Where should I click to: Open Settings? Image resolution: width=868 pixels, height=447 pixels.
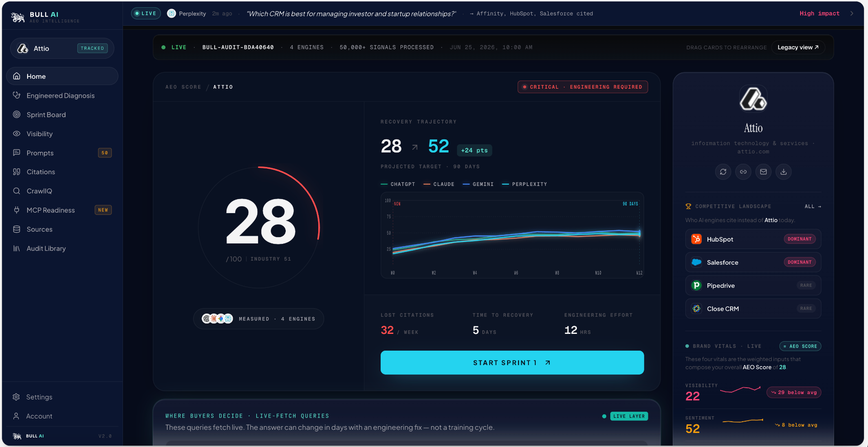[62, 397]
